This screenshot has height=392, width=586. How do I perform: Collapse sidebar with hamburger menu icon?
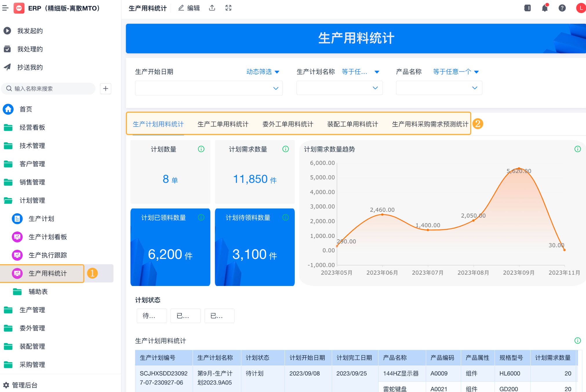5,8
